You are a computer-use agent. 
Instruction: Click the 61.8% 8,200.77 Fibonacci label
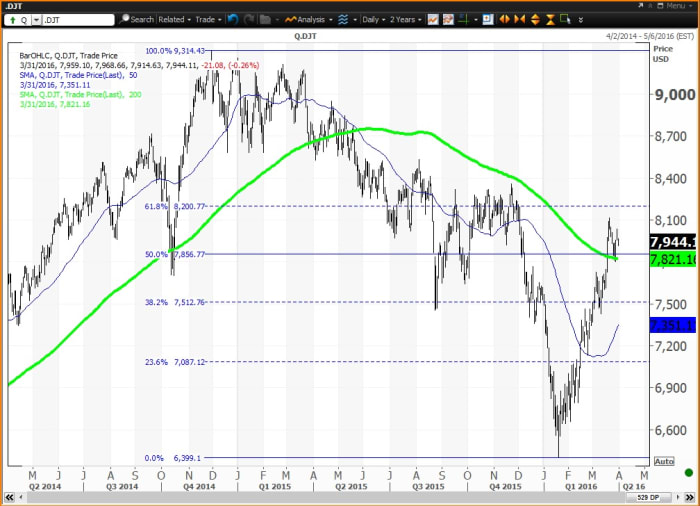[175, 206]
